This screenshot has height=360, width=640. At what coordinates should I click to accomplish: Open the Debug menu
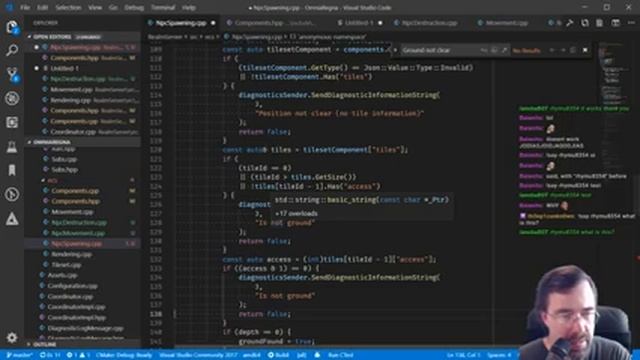point(134,8)
